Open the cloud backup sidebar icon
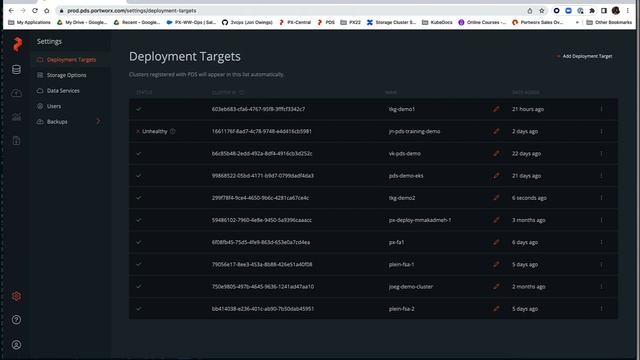This screenshot has height=360, width=640. [x=16, y=93]
